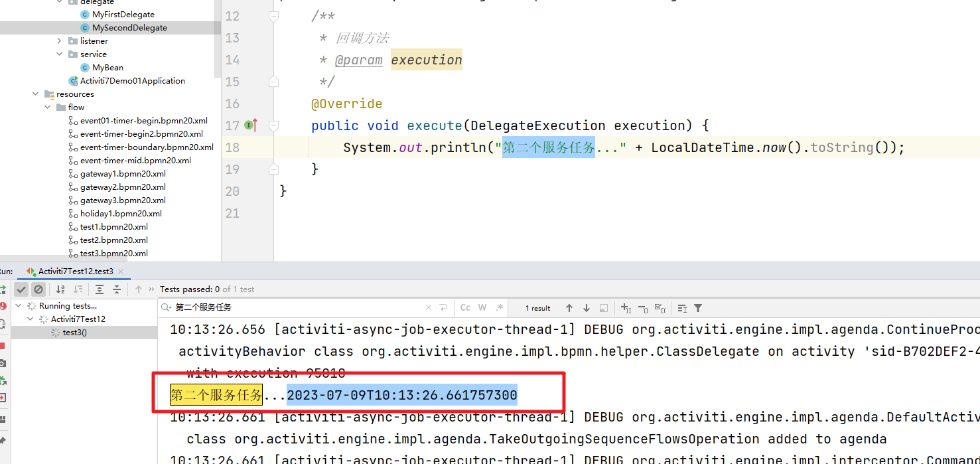Image resolution: width=980 pixels, height=464 pixels.
Task: Open event-timer-boundary.bpmn20.xml
Action: pos(147,147)
